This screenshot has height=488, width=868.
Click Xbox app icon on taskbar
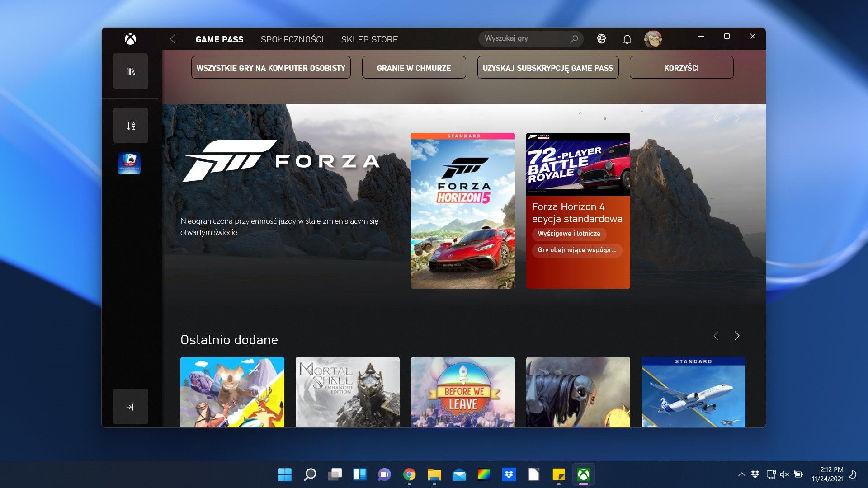[584, 474]
